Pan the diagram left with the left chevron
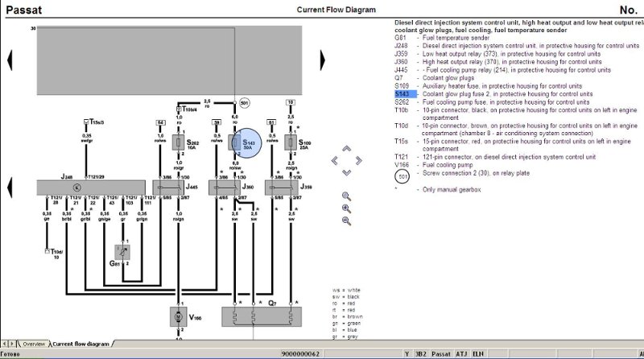This screenshot has height=359, width=644. click(x=335, y=161)
